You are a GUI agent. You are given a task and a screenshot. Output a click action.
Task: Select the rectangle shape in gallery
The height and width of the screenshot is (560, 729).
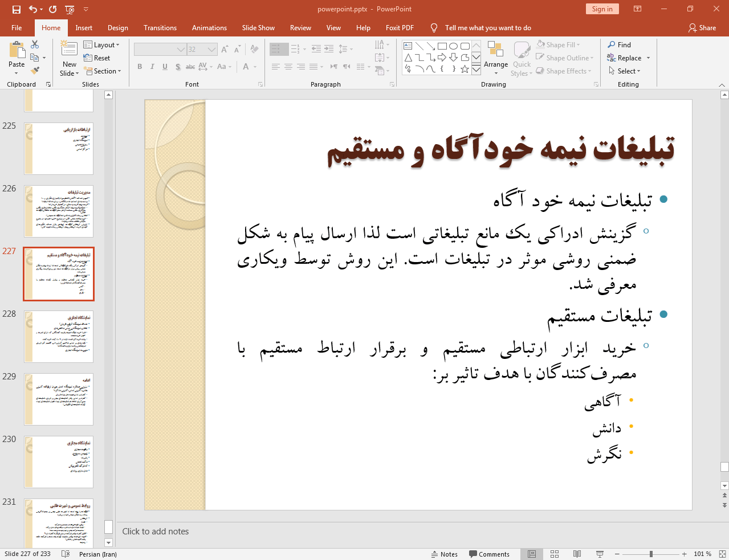[442, 46]
